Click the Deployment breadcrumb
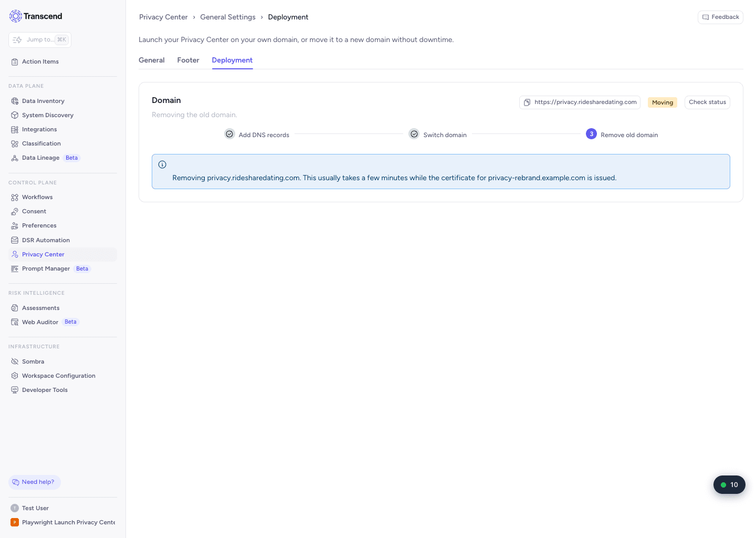This screenshot has width=756, height=538. 288,17
